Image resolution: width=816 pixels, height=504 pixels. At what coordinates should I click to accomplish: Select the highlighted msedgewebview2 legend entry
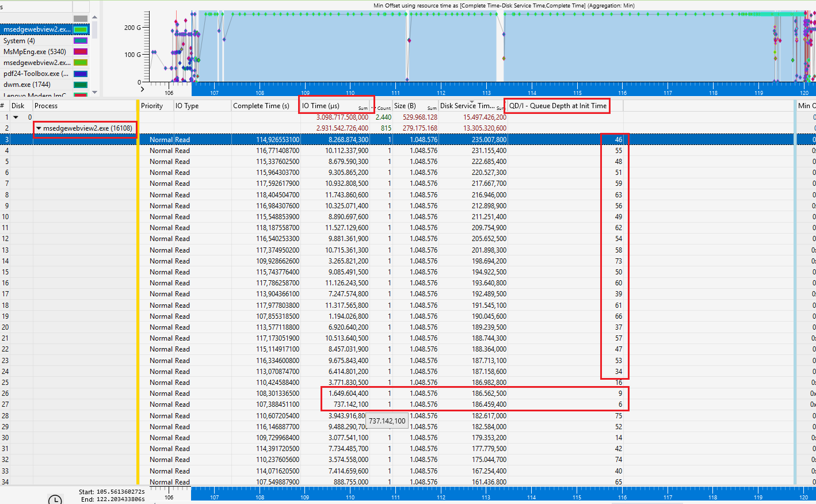(36, 29)
